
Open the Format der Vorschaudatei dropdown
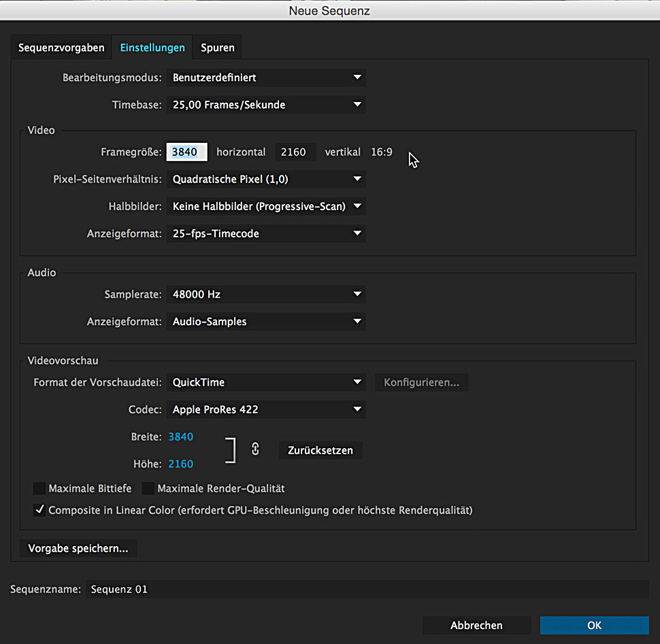pyautogui.click(x=266, y=382)
